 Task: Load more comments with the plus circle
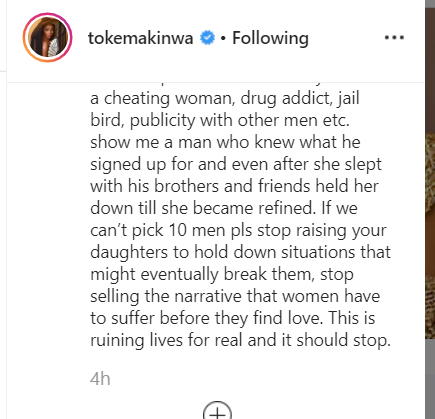click(217, 411)
